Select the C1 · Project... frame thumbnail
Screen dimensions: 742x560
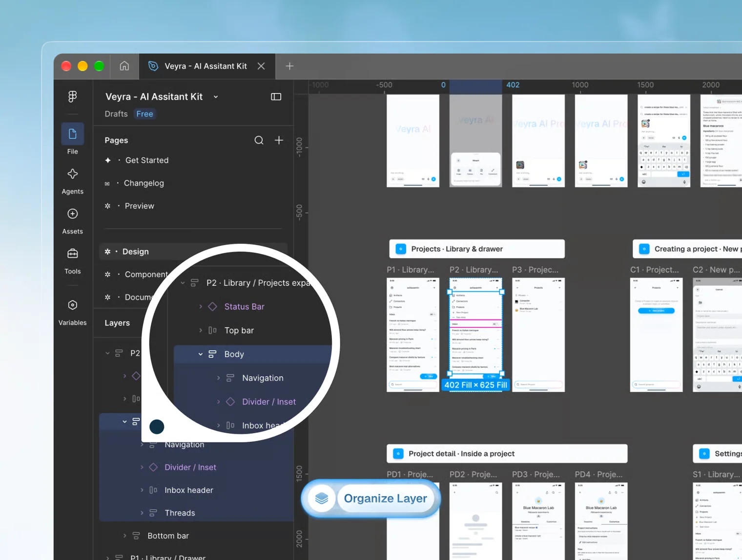657,335
